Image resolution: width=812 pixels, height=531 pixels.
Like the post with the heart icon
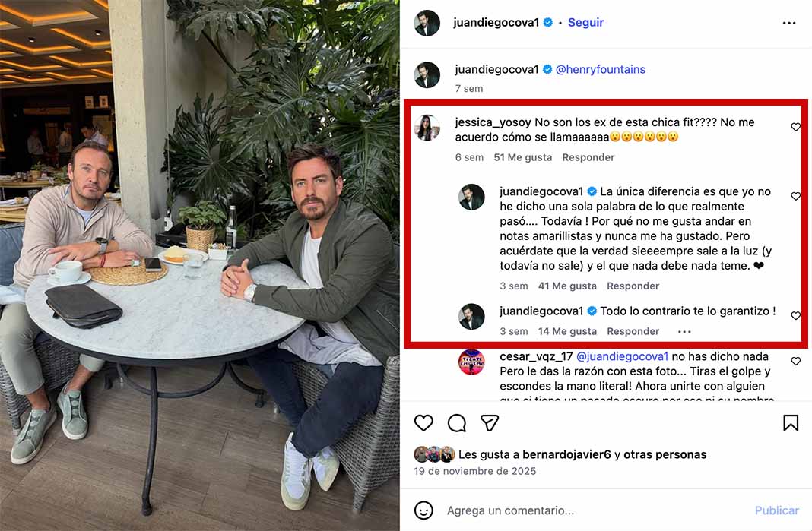[x=423, y=423]
